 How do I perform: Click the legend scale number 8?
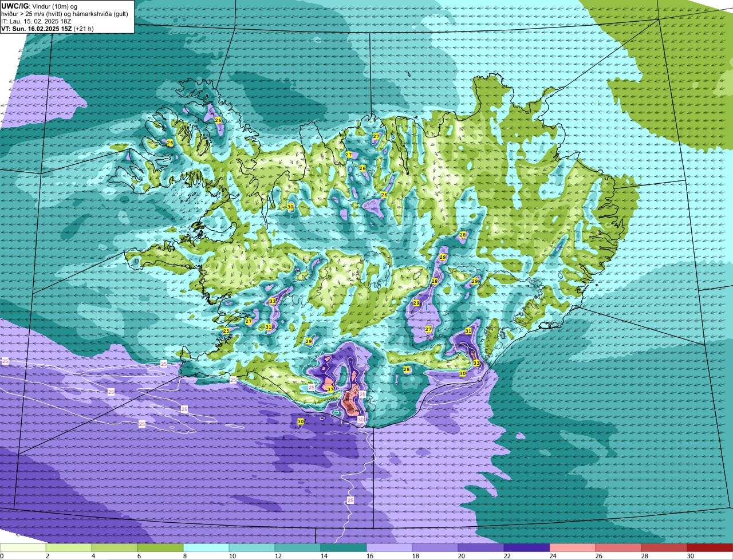coord(185,556)
